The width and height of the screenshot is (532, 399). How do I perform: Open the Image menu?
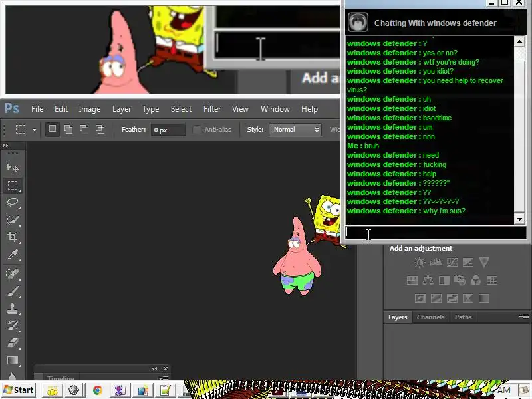90,109
